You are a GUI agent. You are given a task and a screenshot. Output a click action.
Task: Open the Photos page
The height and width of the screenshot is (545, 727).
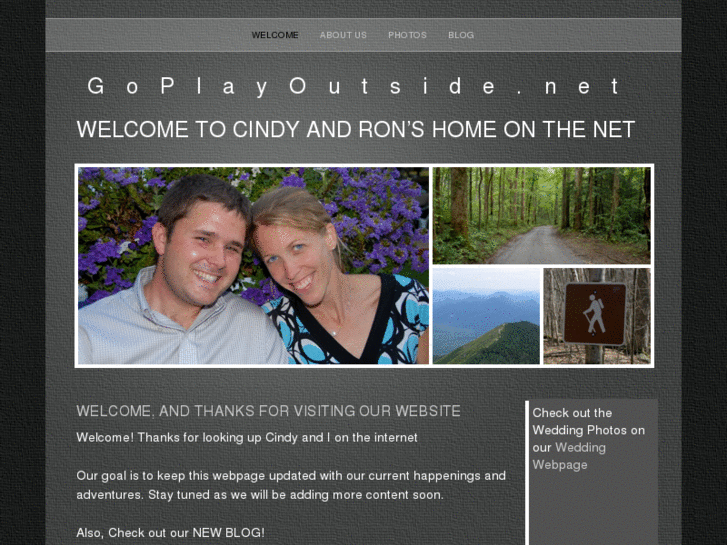click(x=407, y=35)
